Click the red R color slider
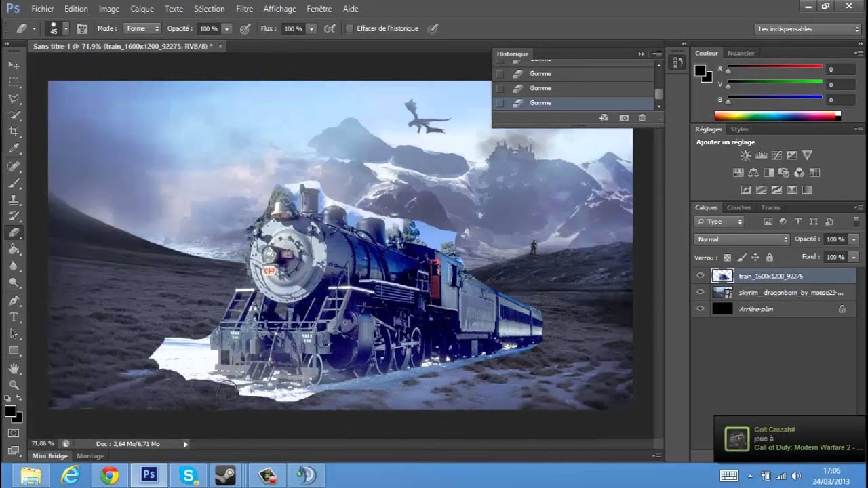The image size is (868, 488). pos(775,67)
